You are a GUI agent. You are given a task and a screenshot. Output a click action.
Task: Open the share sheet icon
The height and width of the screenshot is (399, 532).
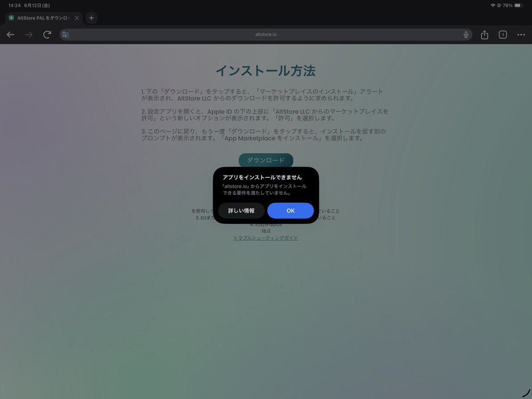click(x=485, y=35)
